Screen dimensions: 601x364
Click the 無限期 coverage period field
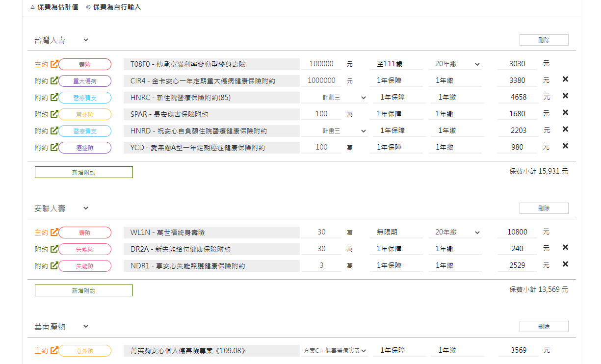(x=396, y=233)
